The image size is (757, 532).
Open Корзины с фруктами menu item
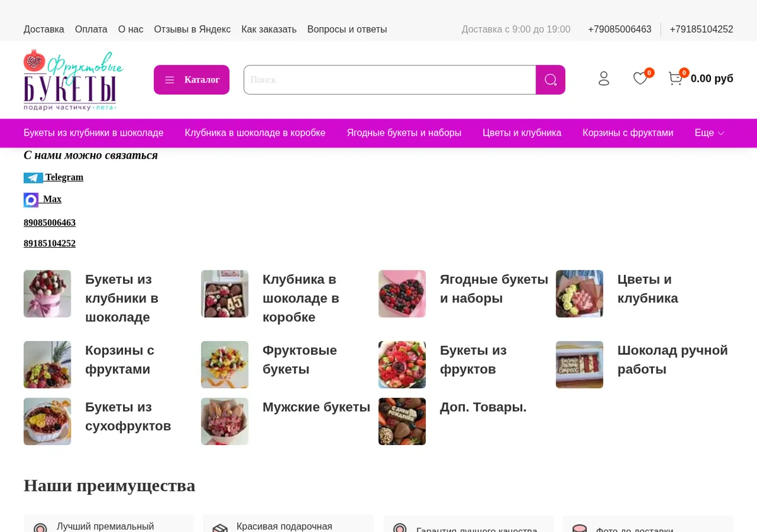(x=628, y=133)
